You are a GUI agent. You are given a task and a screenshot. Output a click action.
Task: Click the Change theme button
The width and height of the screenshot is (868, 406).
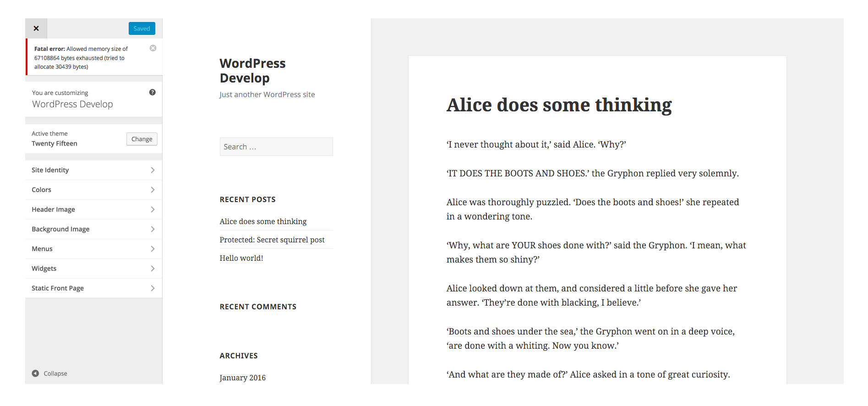click(x=142, y=139)
